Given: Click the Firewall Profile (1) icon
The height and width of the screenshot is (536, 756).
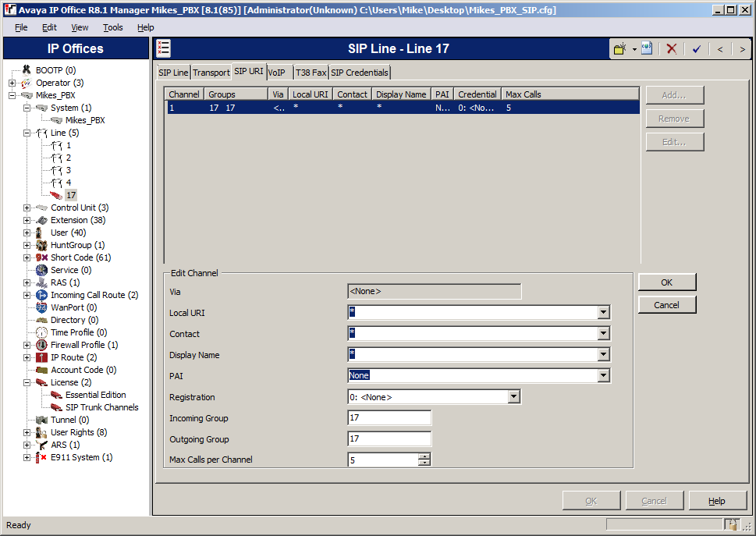Looking at the screenshot, I should (x=42, y=345).
